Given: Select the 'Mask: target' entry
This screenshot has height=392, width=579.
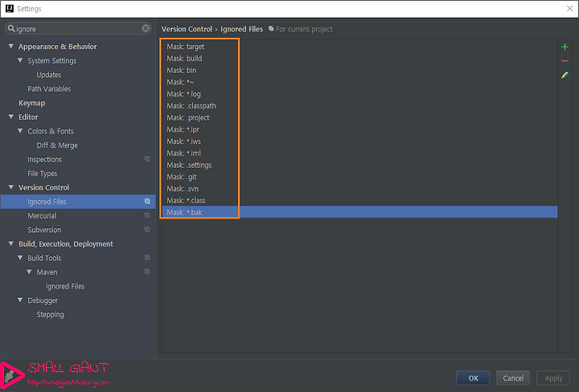Looking at the screenshot, I should [359, 47].
